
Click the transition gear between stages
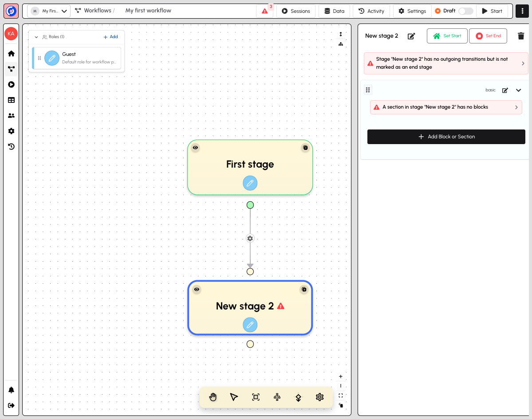(250, 238)
